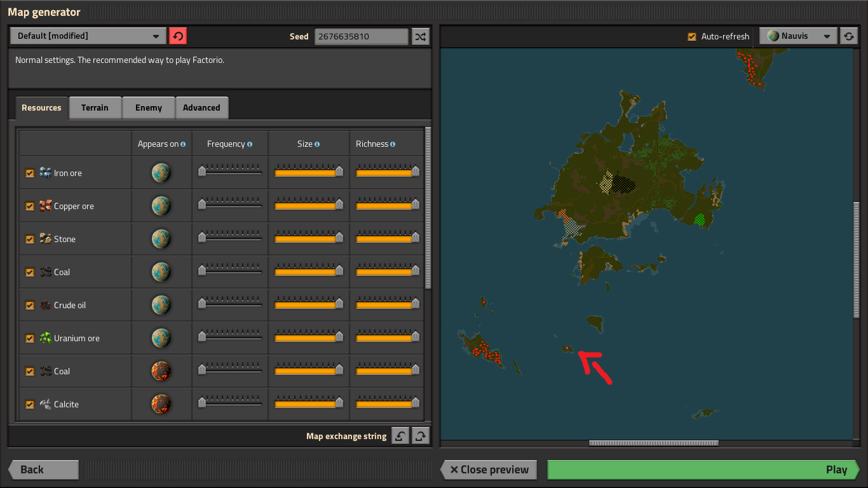Viewport: 868px width, 488px height.
Task: Click the import map exchange string icon
Action: click(x=400, y=436)
